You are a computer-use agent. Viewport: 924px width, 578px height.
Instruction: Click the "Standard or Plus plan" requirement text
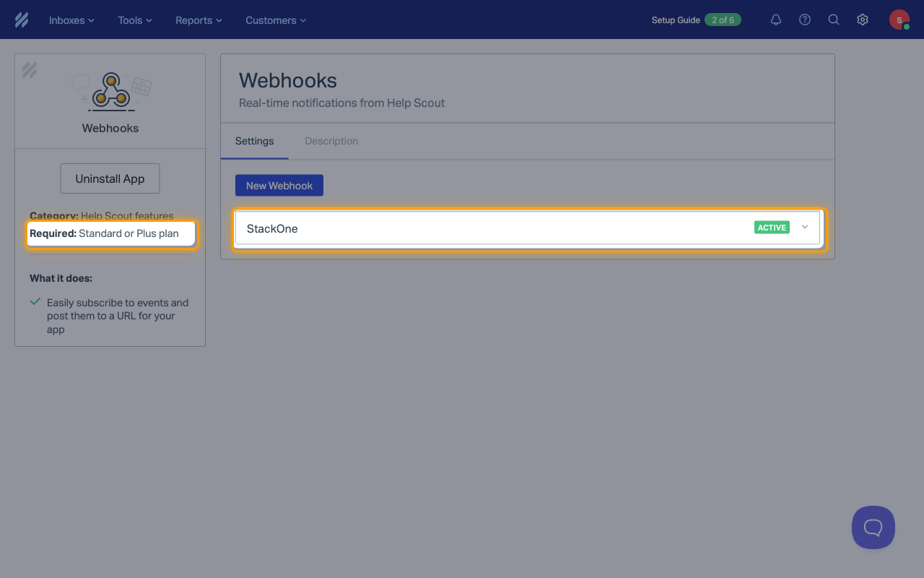[128, 233]
